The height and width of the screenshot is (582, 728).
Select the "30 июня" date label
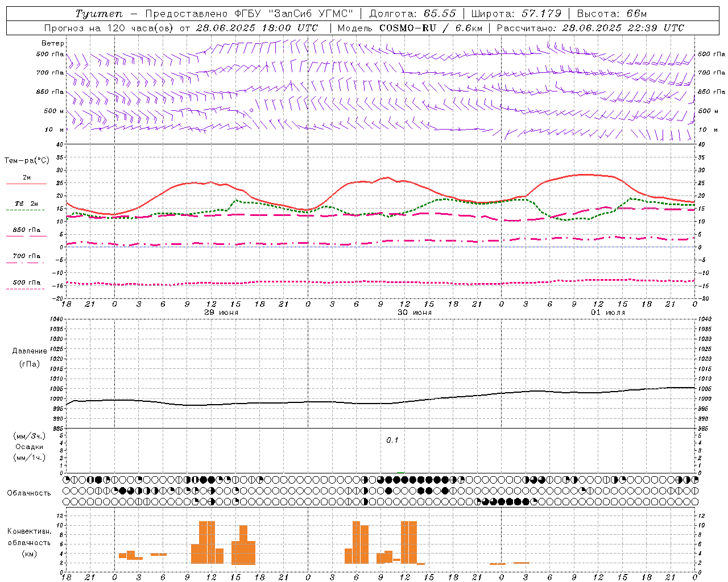point(415,313)
